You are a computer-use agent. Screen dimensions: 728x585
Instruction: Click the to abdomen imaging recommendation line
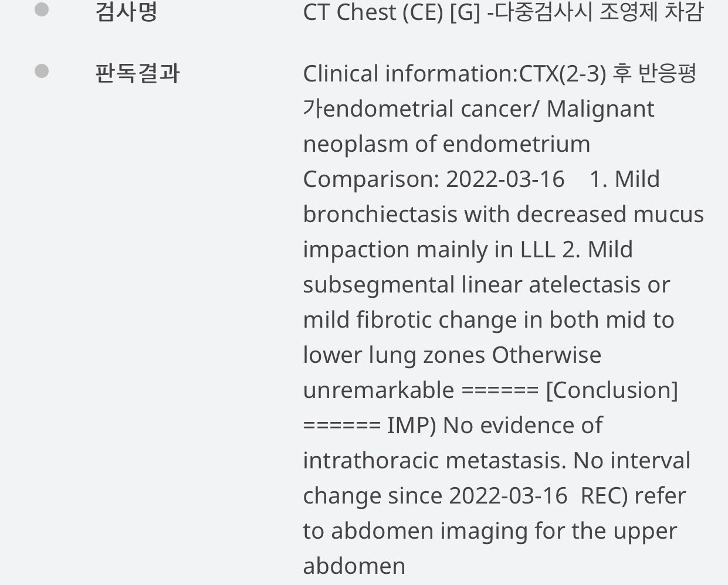[x=490, y=531]
